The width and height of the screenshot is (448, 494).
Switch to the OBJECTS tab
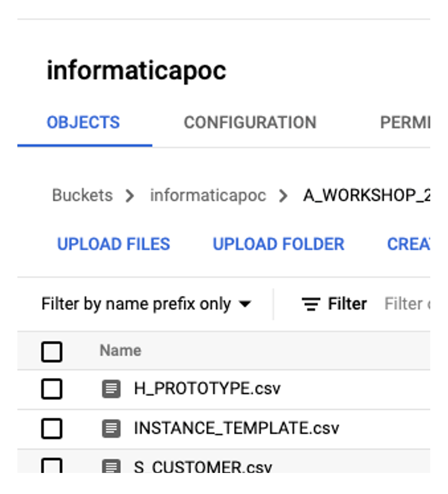pyautogui.click(x=83, y=123)
